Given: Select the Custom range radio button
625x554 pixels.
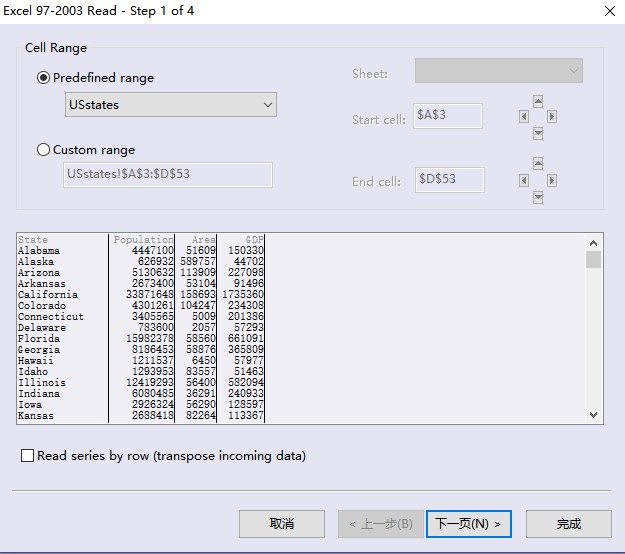Looking at the screenshot, I should click(43, 149).
